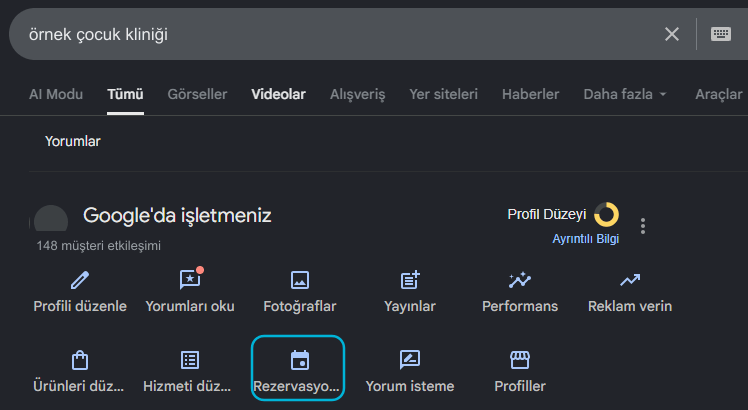748x410 pixels.
Task: Open the Performans sparkline icon
Action: pos(519,280)
